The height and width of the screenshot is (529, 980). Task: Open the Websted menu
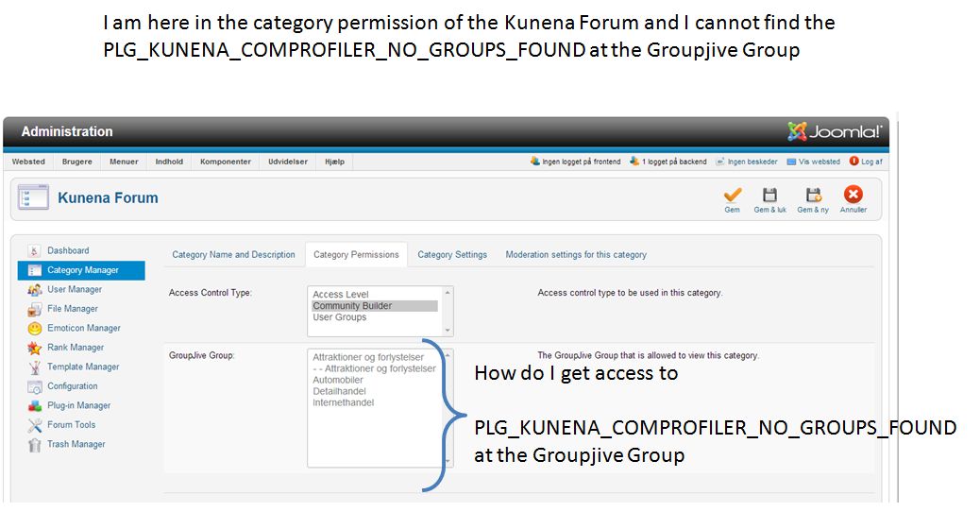28,162
